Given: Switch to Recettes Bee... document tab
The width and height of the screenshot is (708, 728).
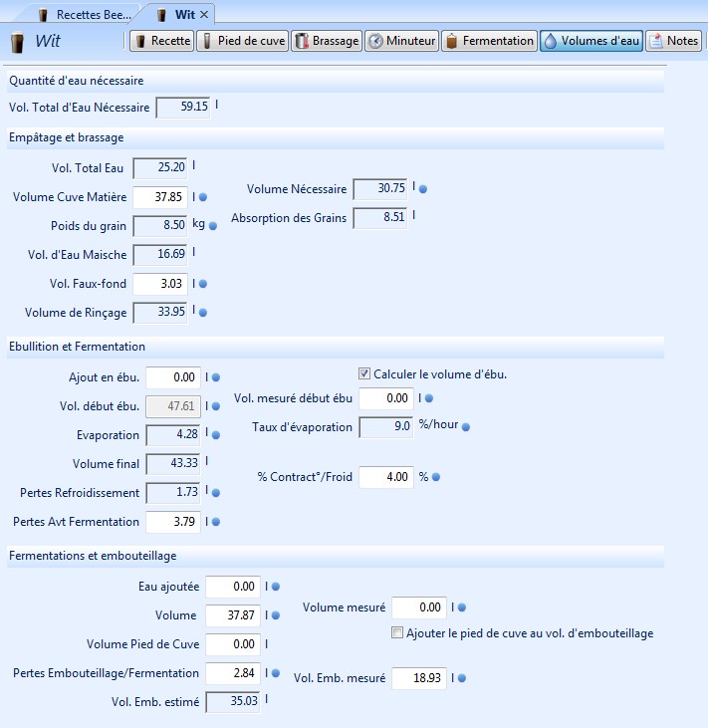Looking at the screenshot, I should point(84,15).
